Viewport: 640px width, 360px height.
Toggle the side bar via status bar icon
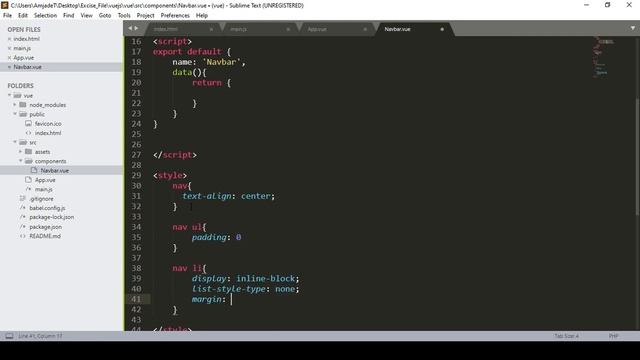click(x=9, y=336)
